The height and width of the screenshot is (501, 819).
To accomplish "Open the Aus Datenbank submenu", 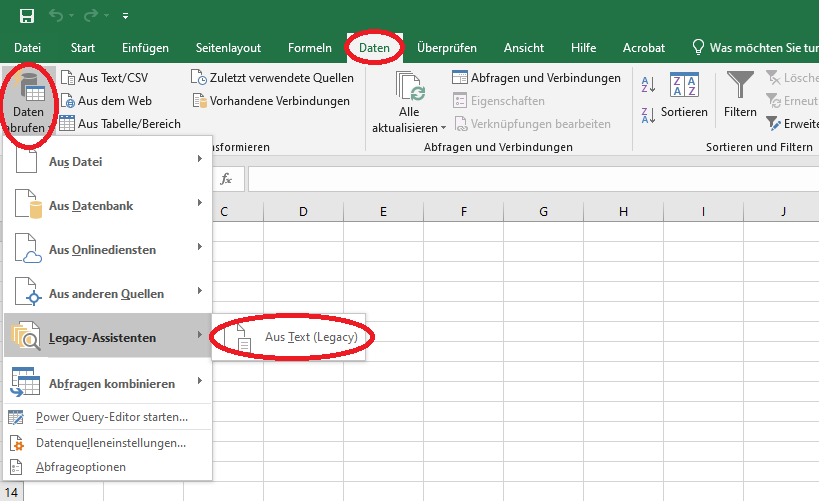I will click(x=108, y=205).
